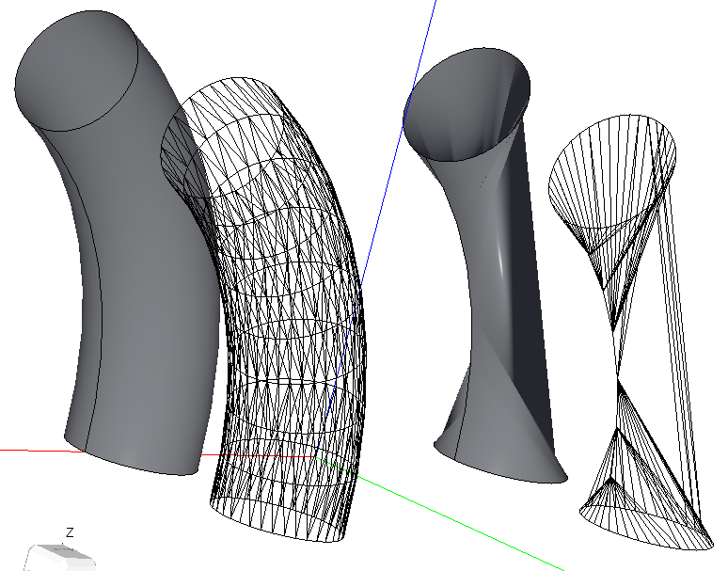Click the narrow waist of wireframe twisted shape
Viewport: 728px width, 571px height.
click(617, 376)
